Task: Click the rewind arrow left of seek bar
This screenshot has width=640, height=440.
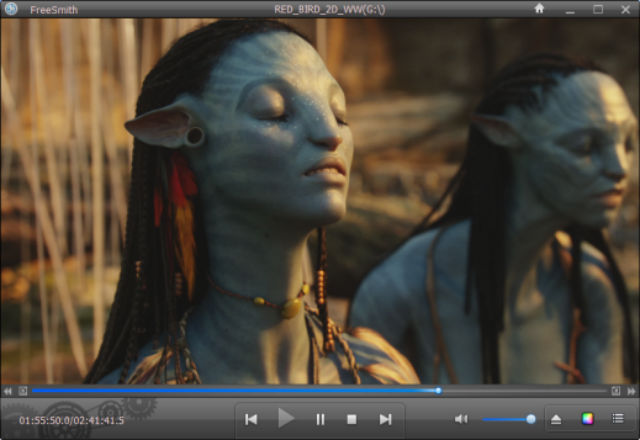Action: (x=8, y=391)
